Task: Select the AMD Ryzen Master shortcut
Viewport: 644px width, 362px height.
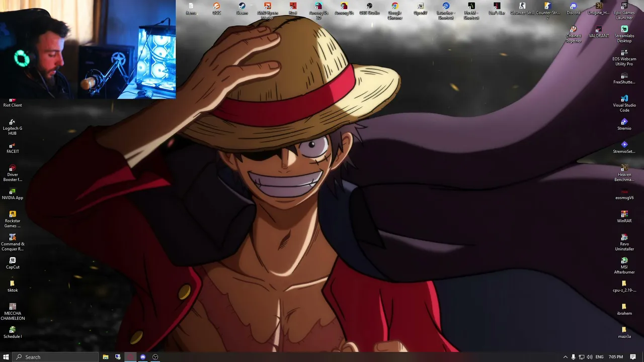Action: tap(268, 11)
